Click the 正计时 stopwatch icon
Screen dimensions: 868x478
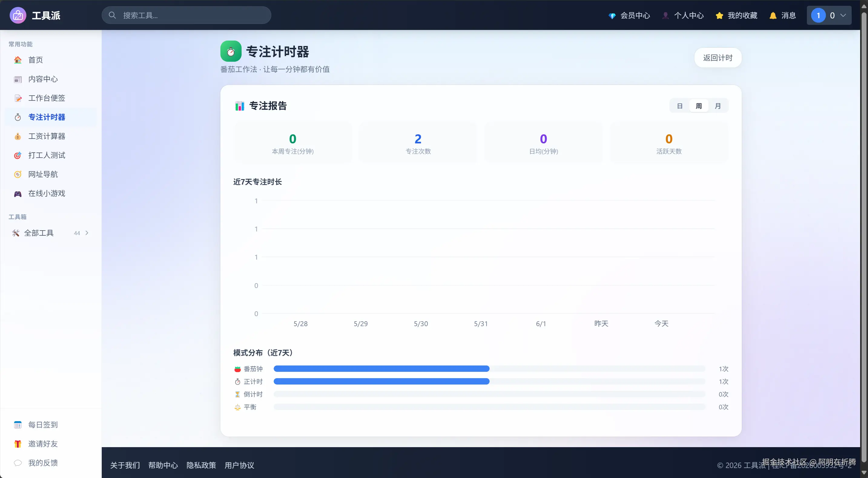[238, 382]
